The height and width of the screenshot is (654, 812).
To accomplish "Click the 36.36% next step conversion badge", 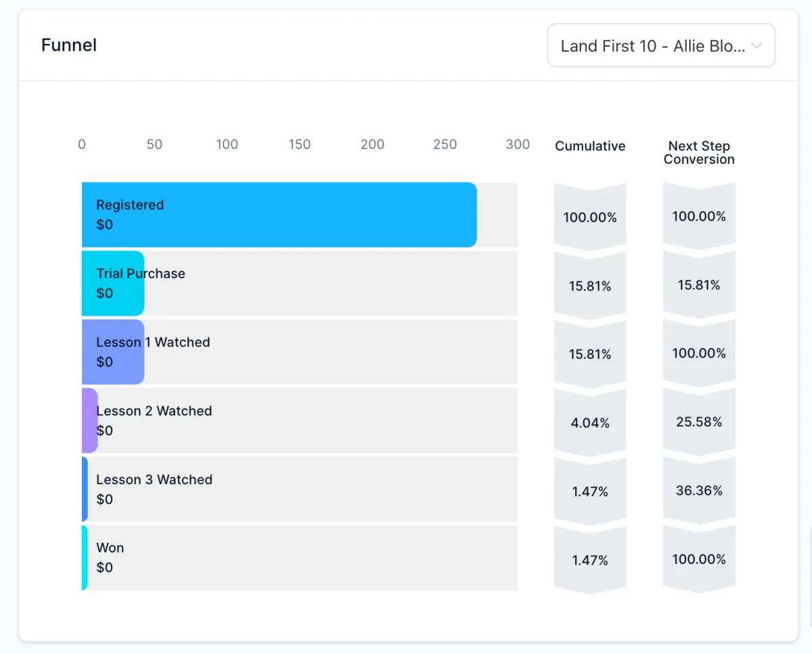I will [x=699, y=490].
